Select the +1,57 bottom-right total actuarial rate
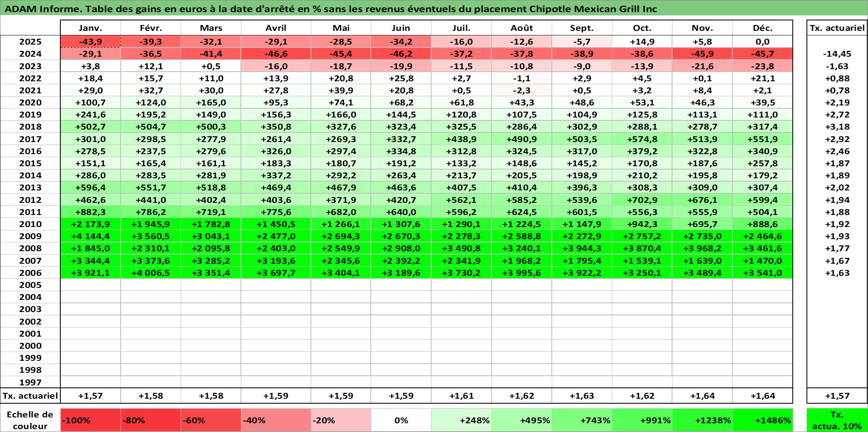The width and height of the screenshot is (868, 432). coord(837,396)
